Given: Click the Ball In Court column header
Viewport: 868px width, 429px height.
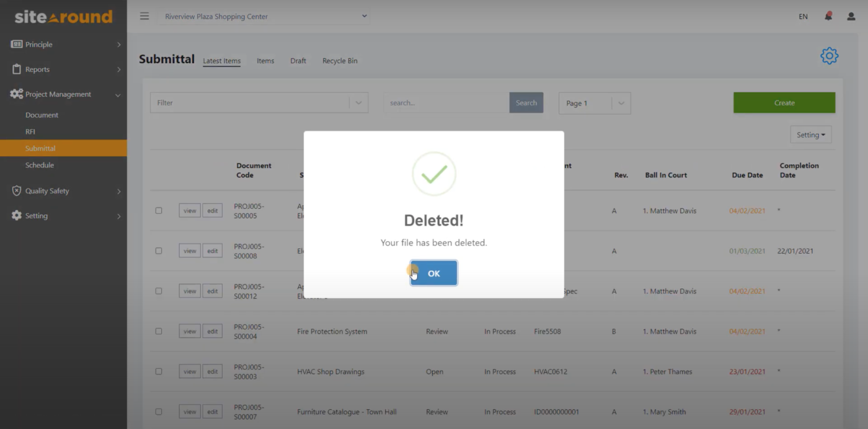Looking at the screenshot, I should (666, 175).
